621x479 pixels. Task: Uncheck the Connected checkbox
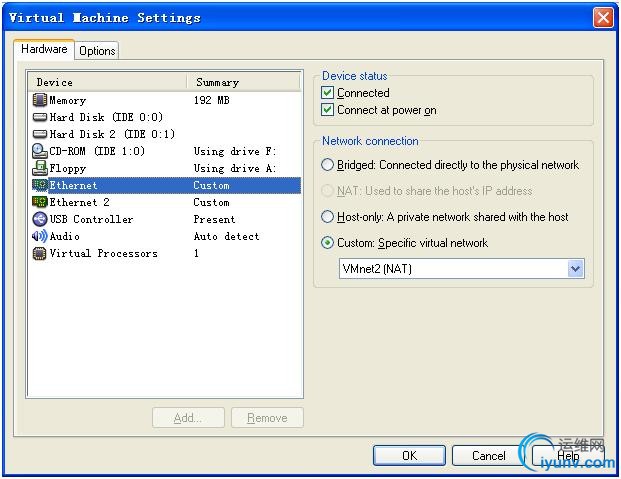[327, 93]
